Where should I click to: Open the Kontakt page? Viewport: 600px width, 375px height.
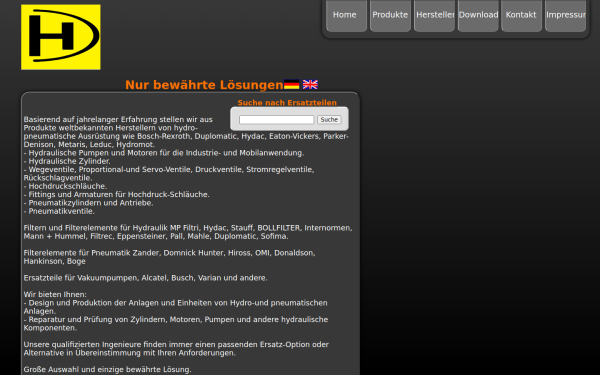click(x=522, y=15)
